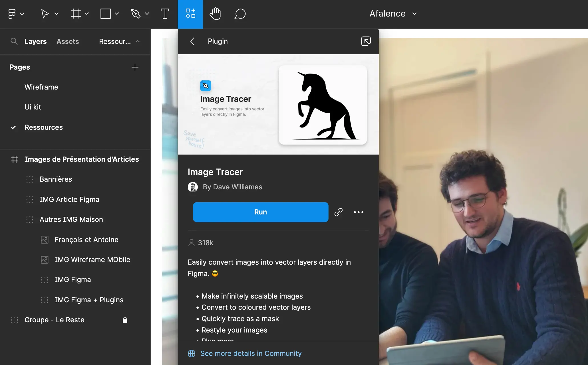Image resolution: width=588 pixels, height=365 pixels.
Task: Open the shape tools dropdown chevron
Action: (117, 14)
